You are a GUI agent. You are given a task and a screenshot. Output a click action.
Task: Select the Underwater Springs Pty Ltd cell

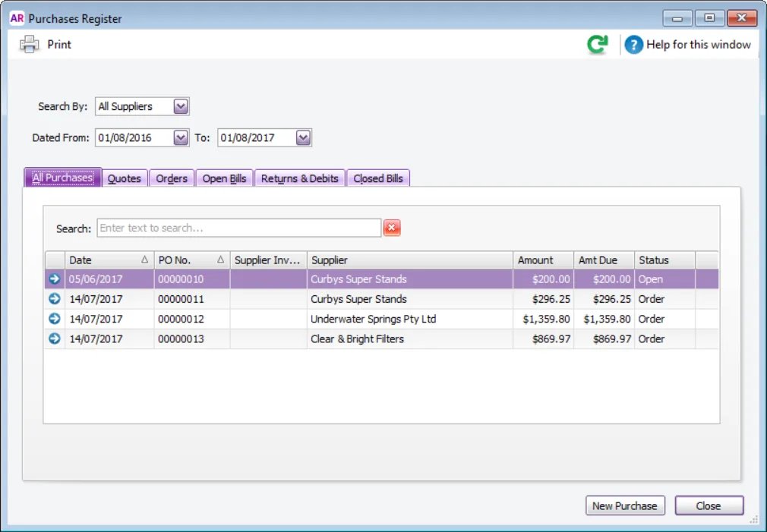coord(410,319)
